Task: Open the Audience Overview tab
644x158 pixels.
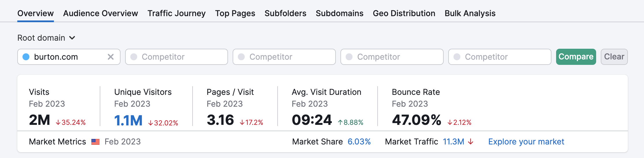Action: pyautogui.click(x=101, y=13)
